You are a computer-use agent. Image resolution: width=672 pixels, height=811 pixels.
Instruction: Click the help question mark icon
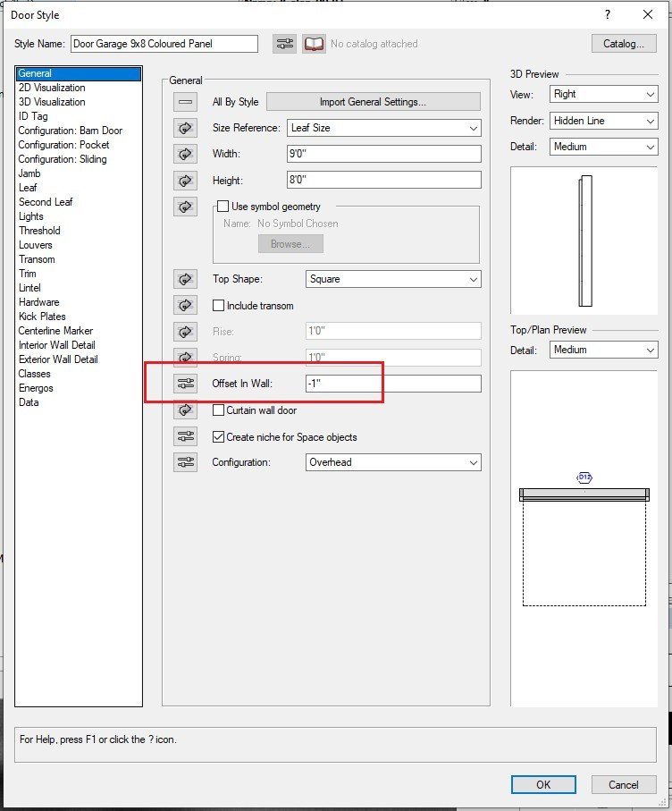pyautogui.click(x=608, y=14)
